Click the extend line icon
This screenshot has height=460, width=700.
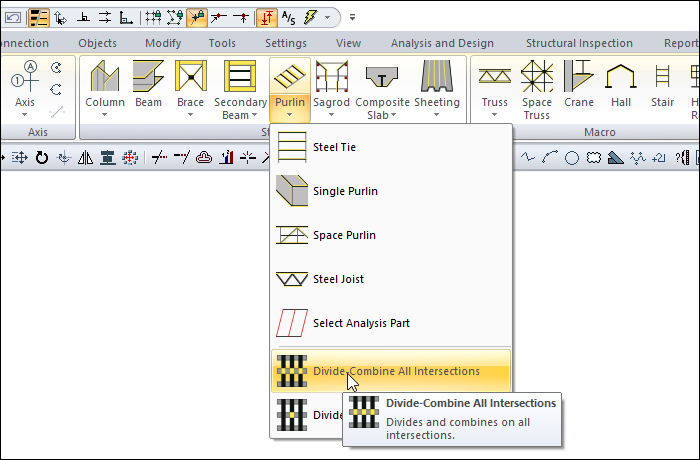coord(182,158)
